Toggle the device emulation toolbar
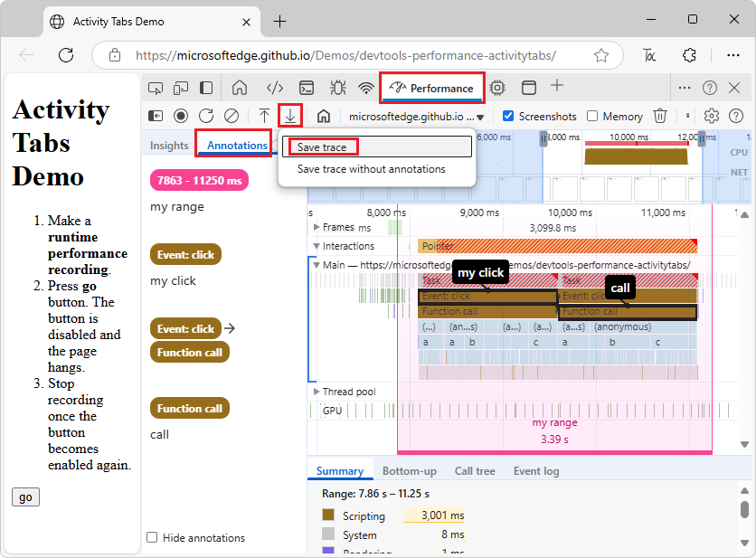 (179, 88)
